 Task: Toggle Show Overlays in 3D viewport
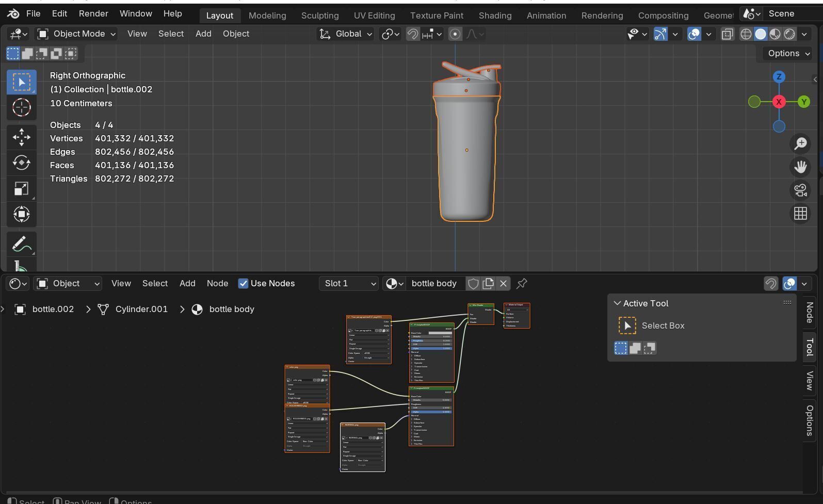coord(694,34)
